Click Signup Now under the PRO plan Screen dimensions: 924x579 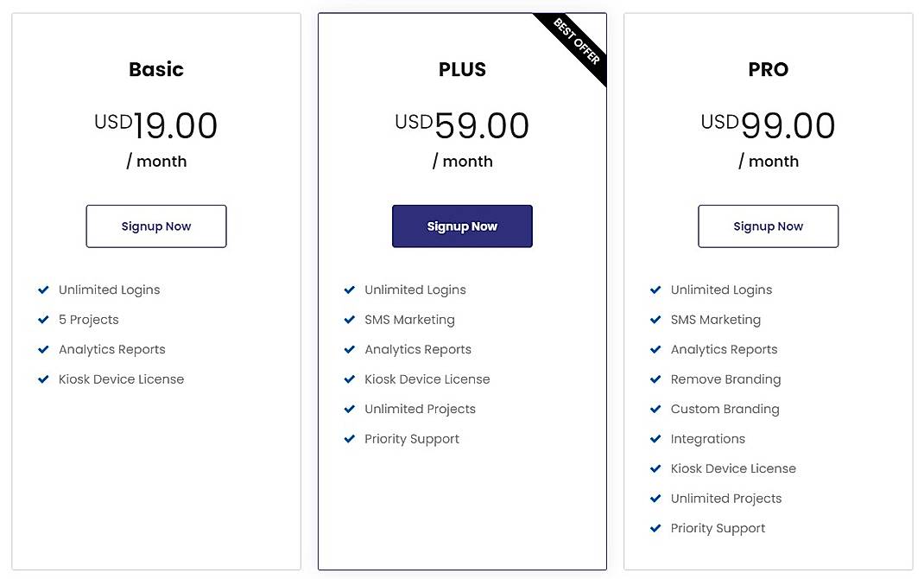[x=768, y=226]
